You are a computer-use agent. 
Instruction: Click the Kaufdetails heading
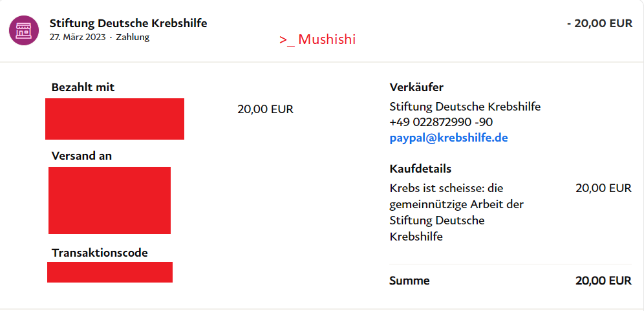420,169
